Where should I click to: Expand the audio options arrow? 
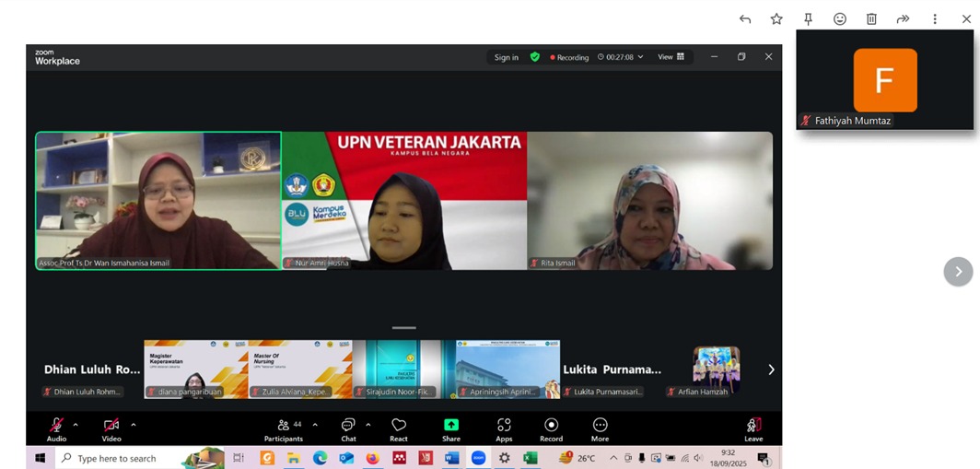tap(76, 425)
